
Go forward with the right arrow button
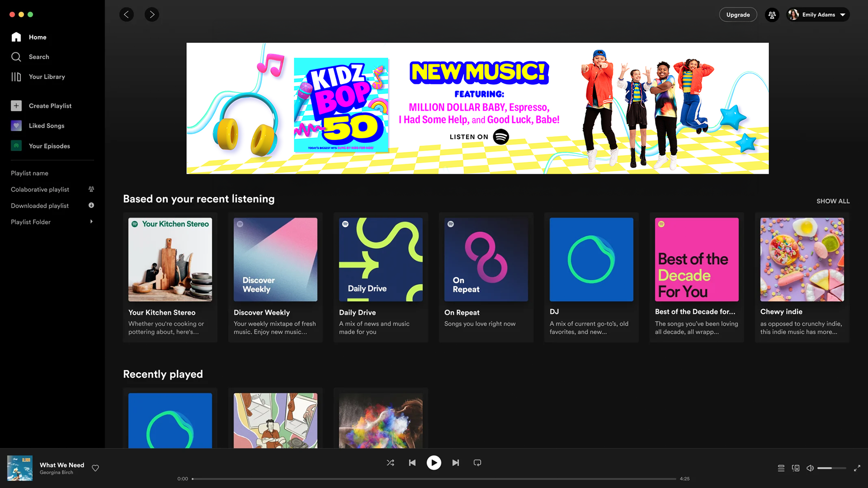coord(152,14)
